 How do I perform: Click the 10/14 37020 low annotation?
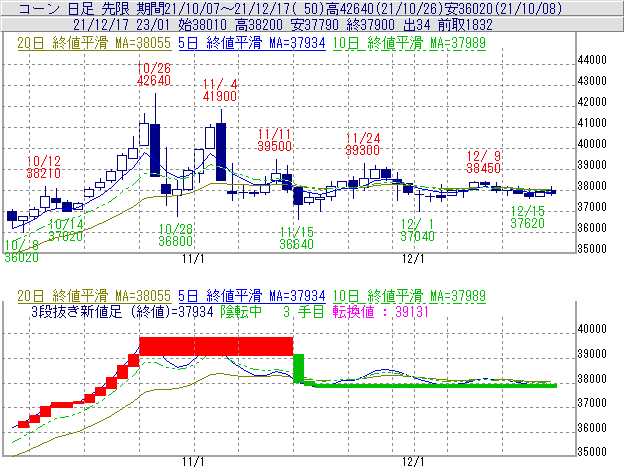click(x=66, y=230)
